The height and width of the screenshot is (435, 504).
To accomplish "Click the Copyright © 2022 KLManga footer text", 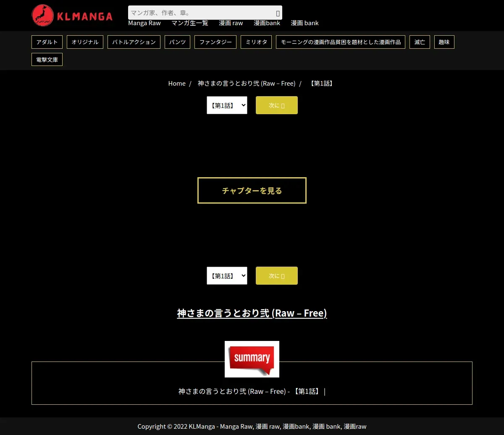I will click(252, 427).
